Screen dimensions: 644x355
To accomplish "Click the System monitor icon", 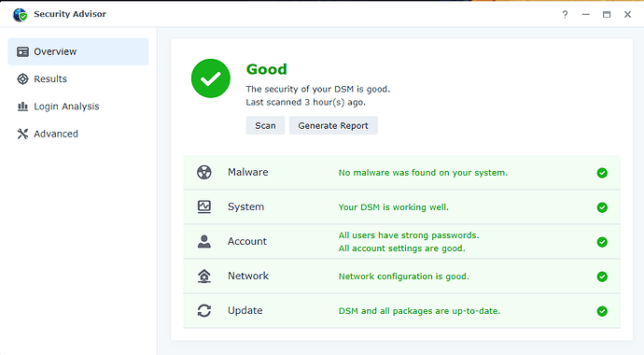I will click(x=204, y=206).
